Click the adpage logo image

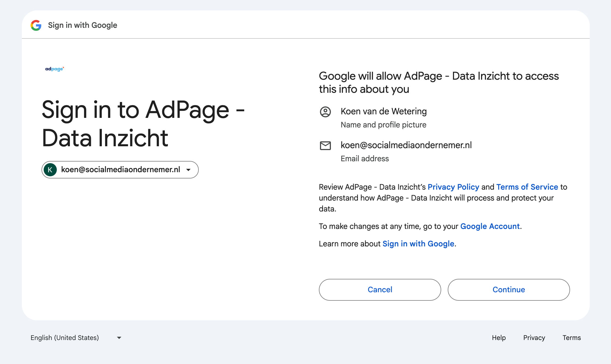[55, 69]
